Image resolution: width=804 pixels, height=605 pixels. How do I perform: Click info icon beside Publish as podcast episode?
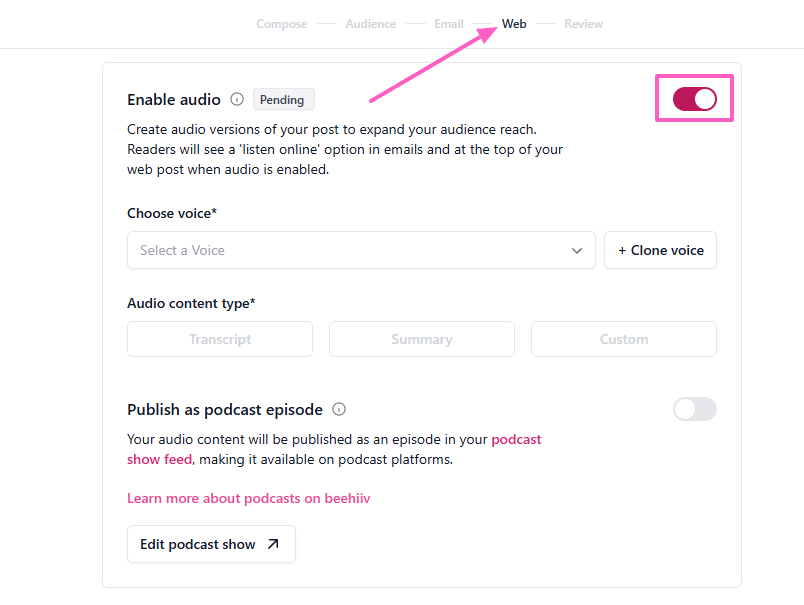339,409
